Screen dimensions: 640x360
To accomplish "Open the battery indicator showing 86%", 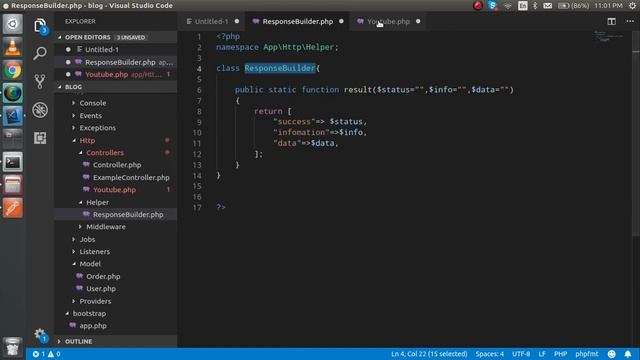I will [573, 5].
